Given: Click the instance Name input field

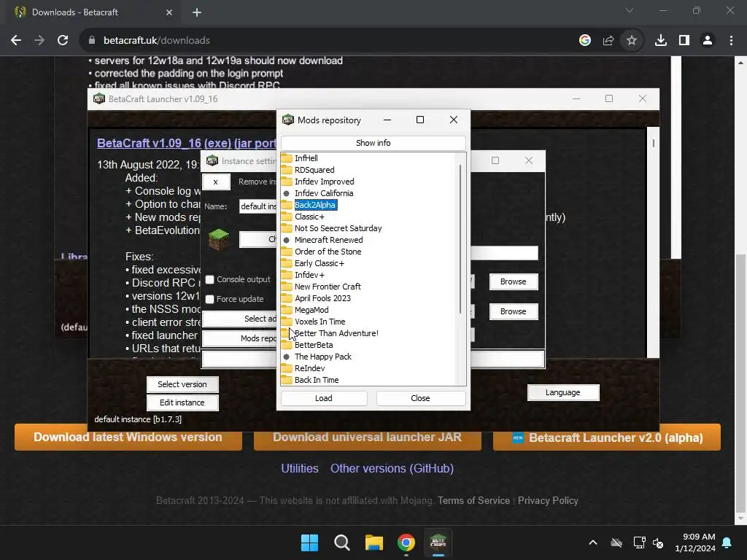Looking at the screenshot, I should [258, 206].
